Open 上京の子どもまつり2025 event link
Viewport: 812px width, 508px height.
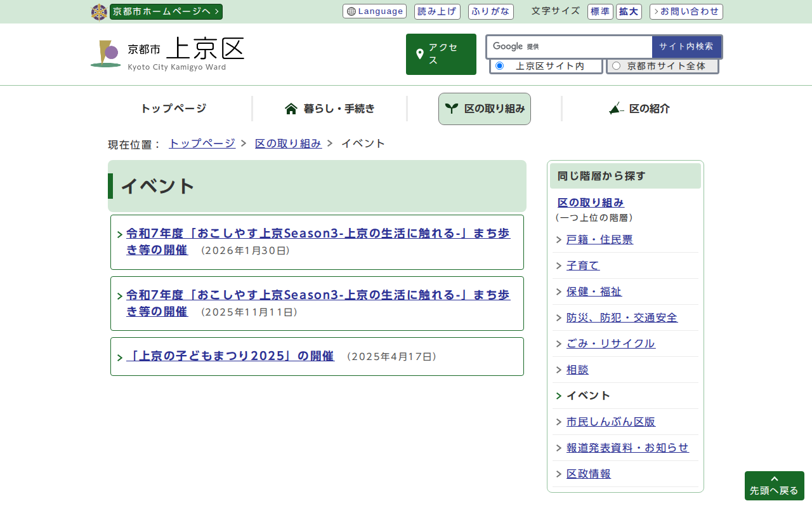(x=230, y=356)
